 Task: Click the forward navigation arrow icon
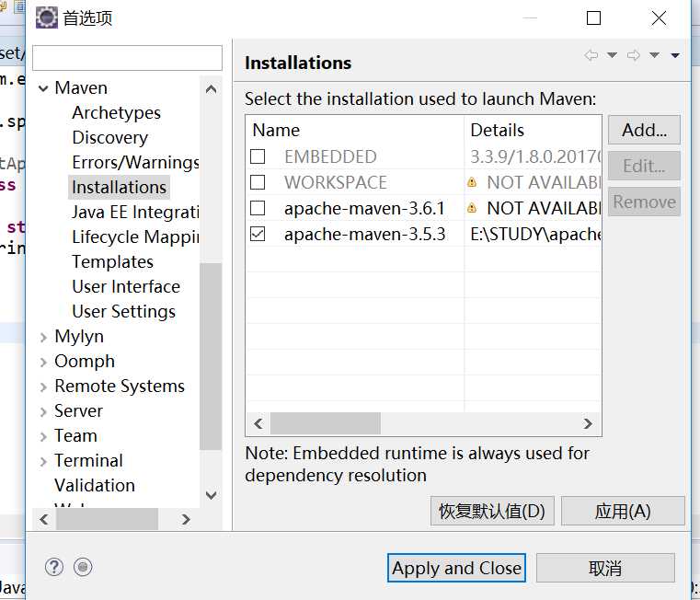(634, 55)
